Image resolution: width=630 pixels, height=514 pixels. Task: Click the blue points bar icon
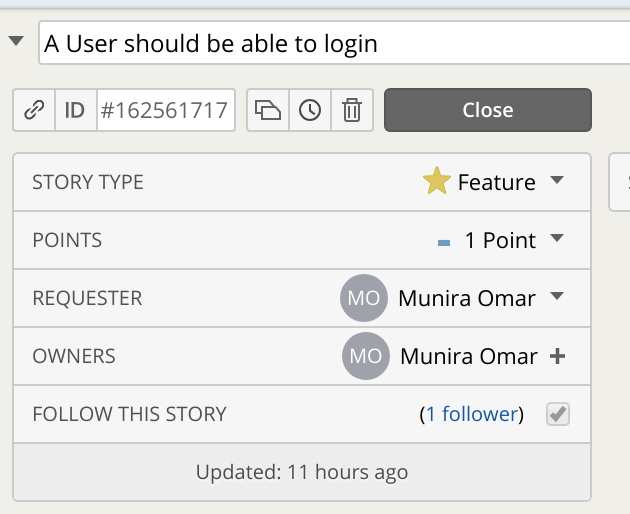tap(444, 242)
